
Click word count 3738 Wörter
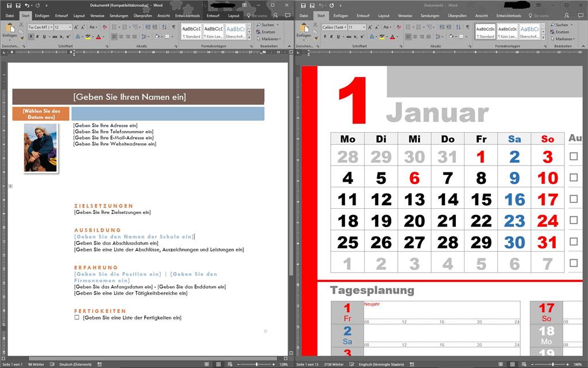(334, 364)
